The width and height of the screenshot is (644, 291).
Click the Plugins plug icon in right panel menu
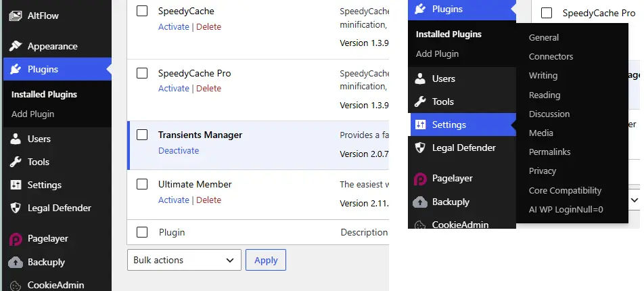point(420,9)
